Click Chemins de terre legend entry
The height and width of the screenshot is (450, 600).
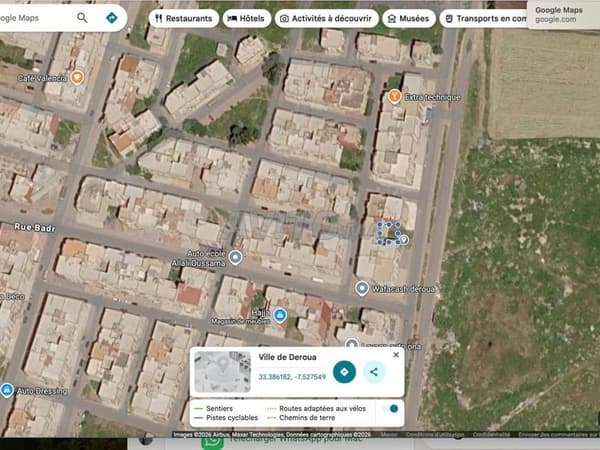click(x=302, y=418)
